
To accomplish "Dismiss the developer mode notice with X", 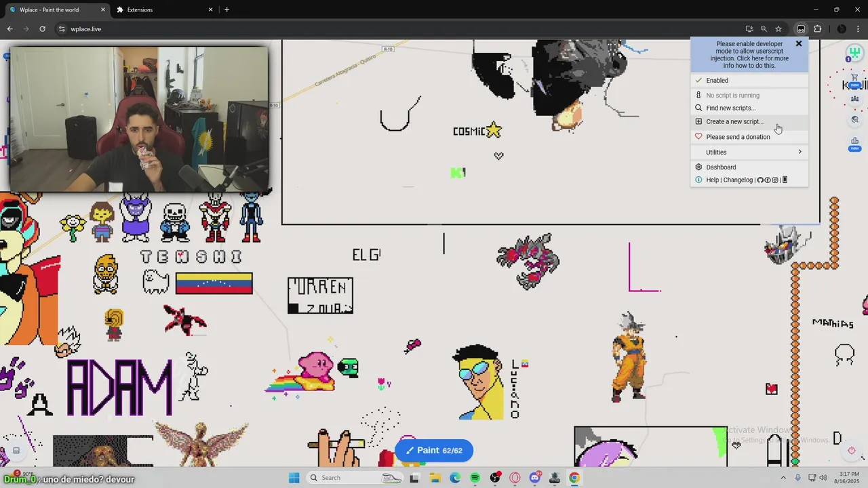I will [x=799, y=43].
